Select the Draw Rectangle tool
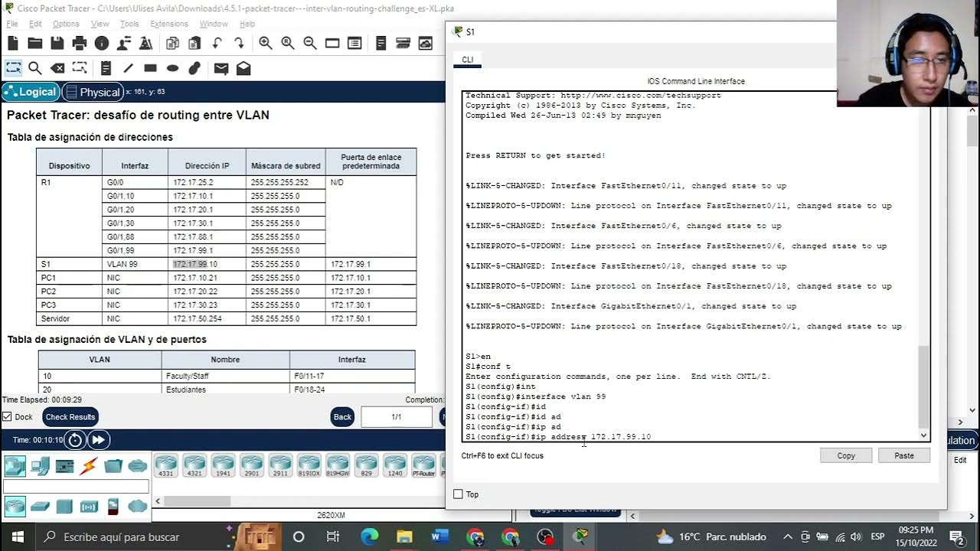This screenshot has height=551, width=980. 150,68
